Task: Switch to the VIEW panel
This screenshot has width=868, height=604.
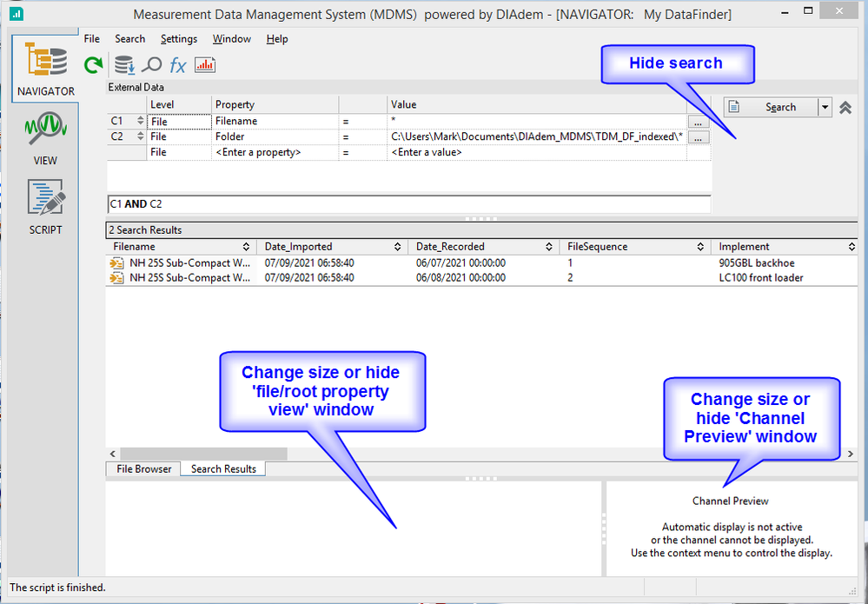Action: [45, 138]
